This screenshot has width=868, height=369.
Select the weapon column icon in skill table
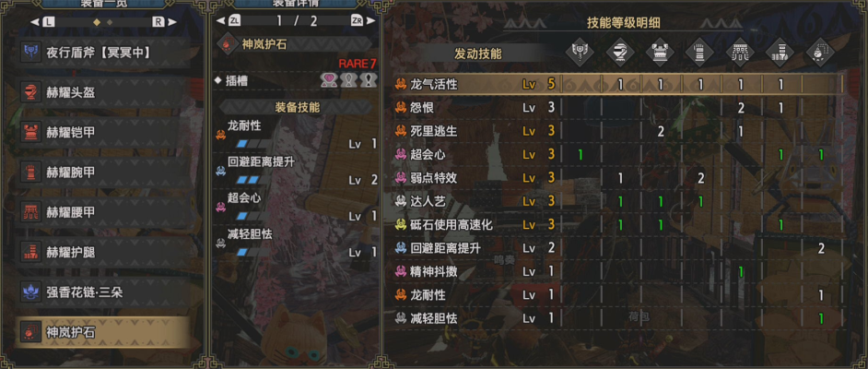[580, 54]
